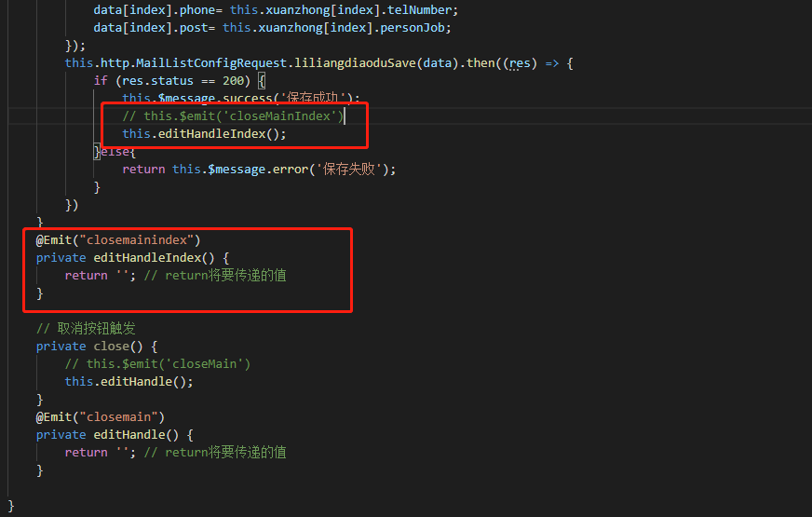812x517 pixels.
Task: Click 'xuanzhong[index]' in the phone assignment line
Action: point(322,10)
